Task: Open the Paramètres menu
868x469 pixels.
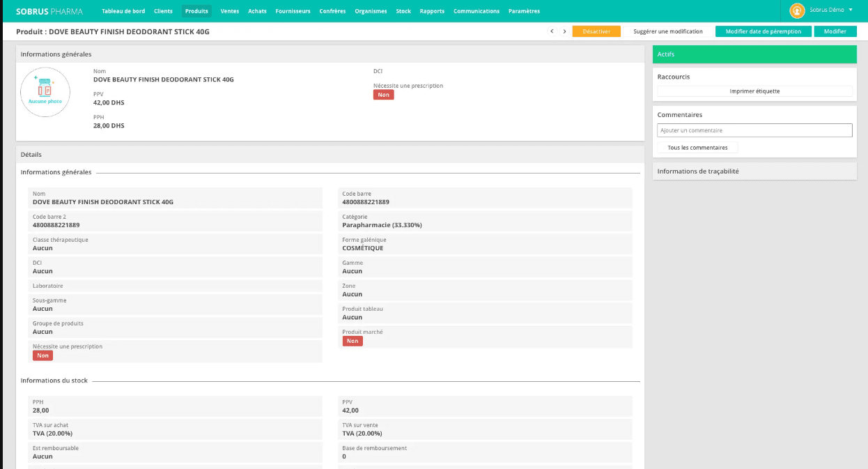Action: 524,11
